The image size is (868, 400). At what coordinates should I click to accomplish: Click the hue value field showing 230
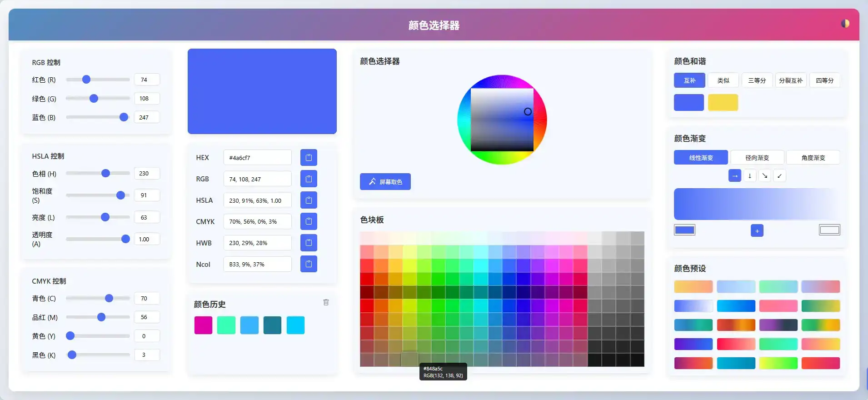point(147,173)
